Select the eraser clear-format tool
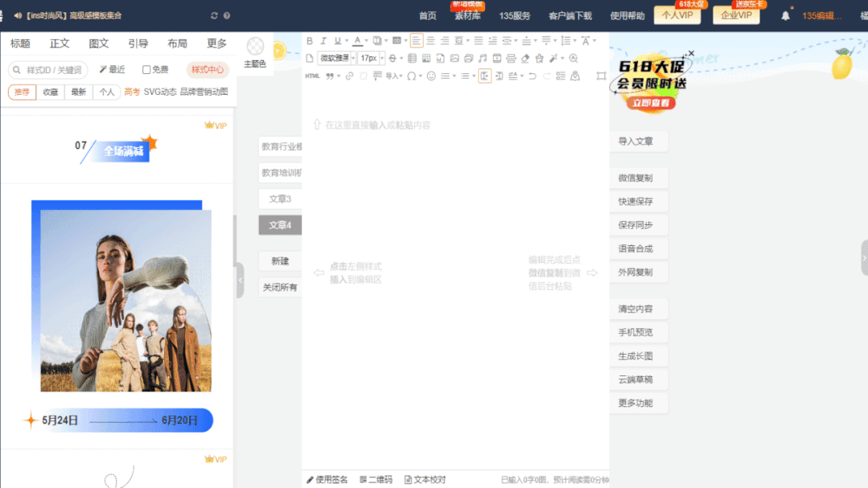Screen dimensions: 868x488 (525, 59)
